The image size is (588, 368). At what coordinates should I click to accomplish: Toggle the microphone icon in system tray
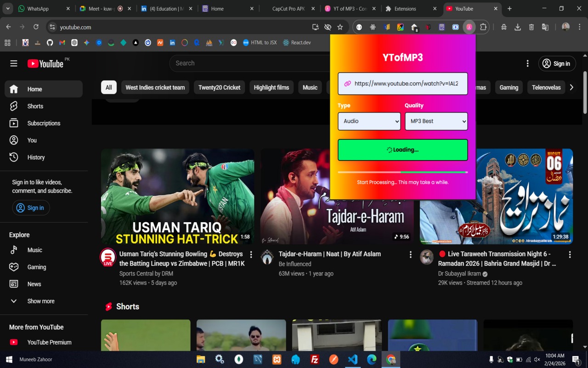click(x=491, y=359)
